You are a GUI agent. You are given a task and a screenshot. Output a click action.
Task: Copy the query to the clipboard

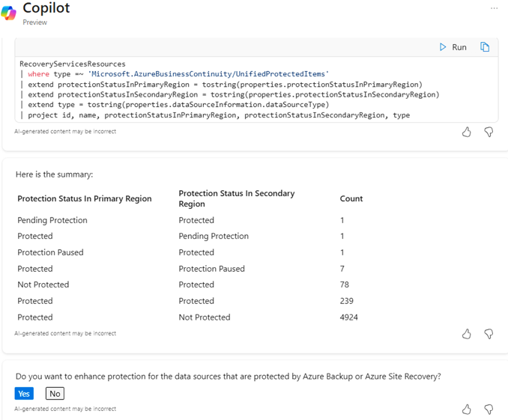pyautogui.click(x=485, y=47)
